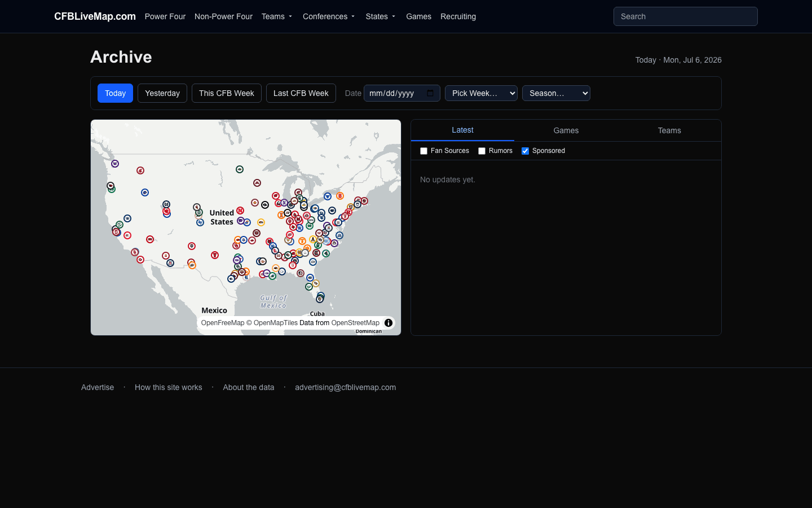Viewport: 812px width, 508px height.
Task: Click the Minnesota maroon map marker
Action: pos(257,183)
